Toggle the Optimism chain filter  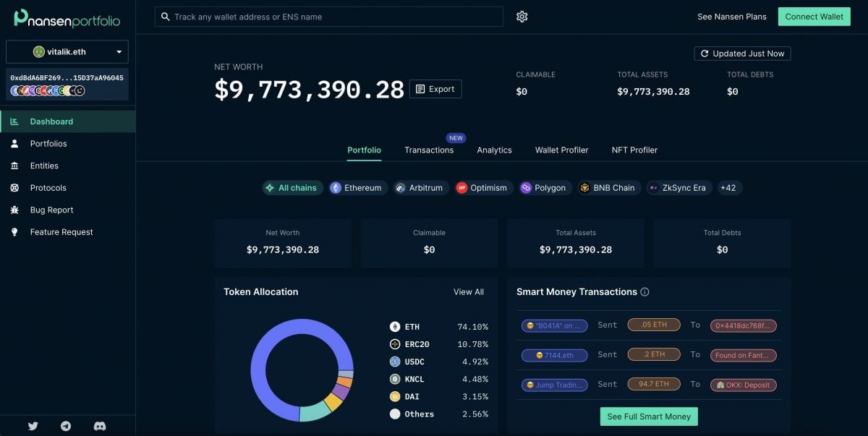tap(483, 187)
